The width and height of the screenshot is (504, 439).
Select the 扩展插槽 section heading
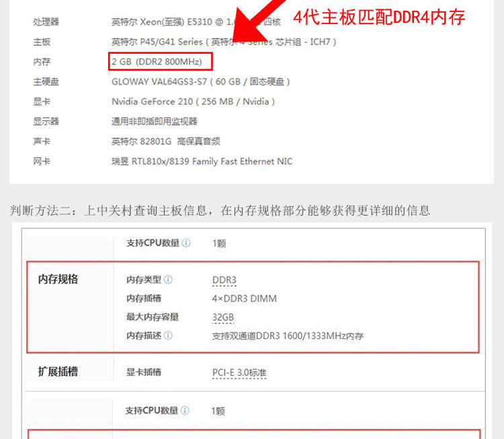[58, 372]
